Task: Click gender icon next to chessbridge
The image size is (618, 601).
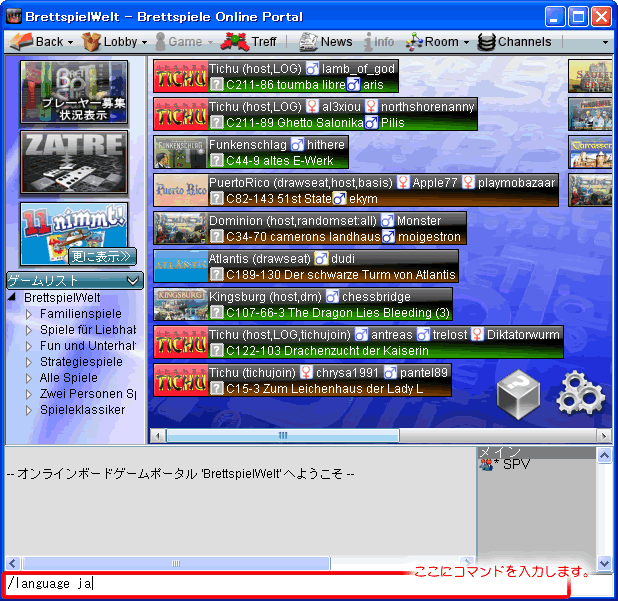Action: [332, 297]
